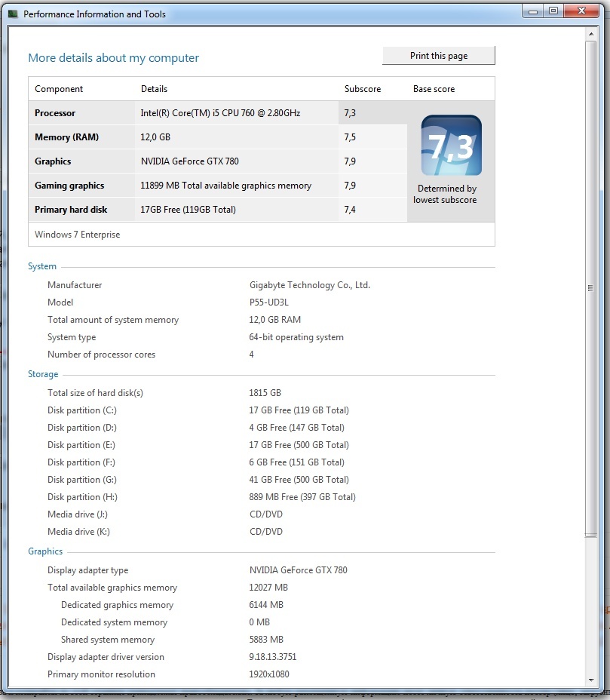Click 'Intel(R) Core(TM) i5 CPU 760' details
610x700 pixels.
(x=220, y=113)
